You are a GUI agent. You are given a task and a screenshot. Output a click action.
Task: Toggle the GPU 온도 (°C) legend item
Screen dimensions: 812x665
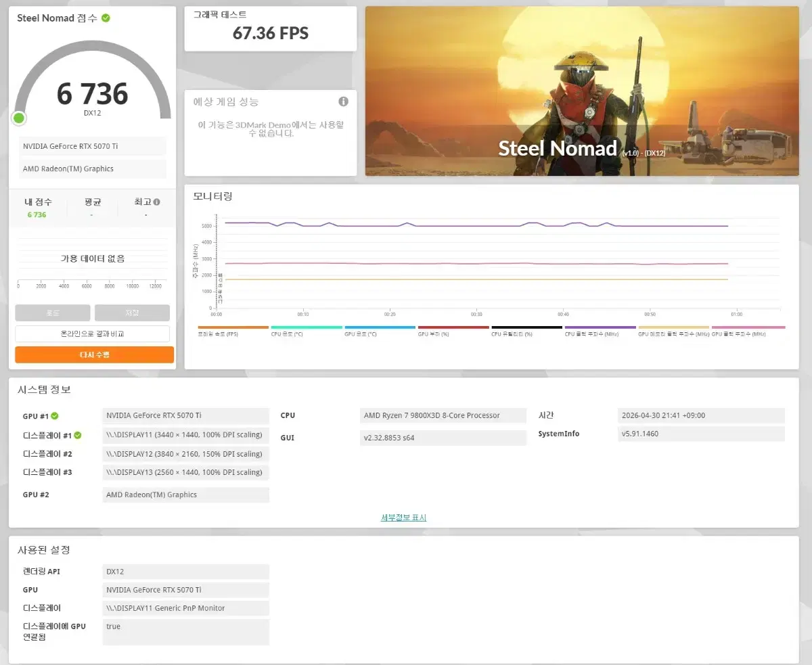pyautogui.click(x=380, y=331)
